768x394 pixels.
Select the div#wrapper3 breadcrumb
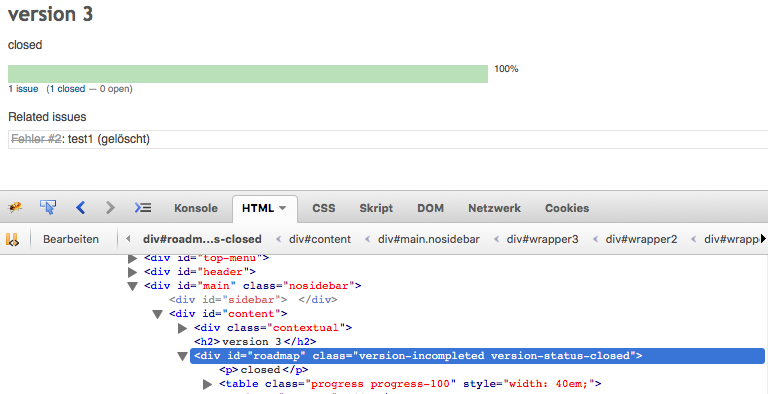[x=543, y=239]
